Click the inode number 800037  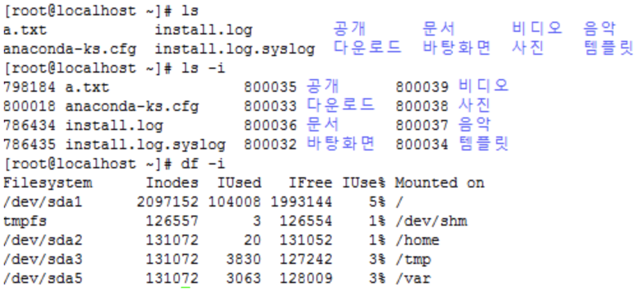(422, 125)
